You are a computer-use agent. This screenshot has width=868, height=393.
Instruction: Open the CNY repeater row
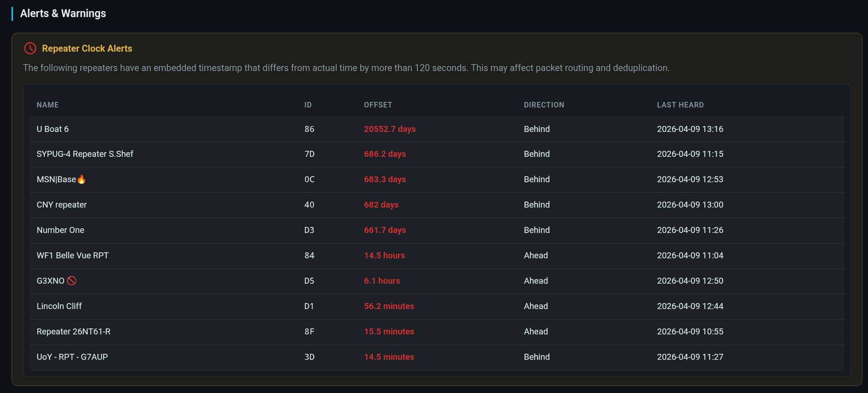tap(61, 205)
